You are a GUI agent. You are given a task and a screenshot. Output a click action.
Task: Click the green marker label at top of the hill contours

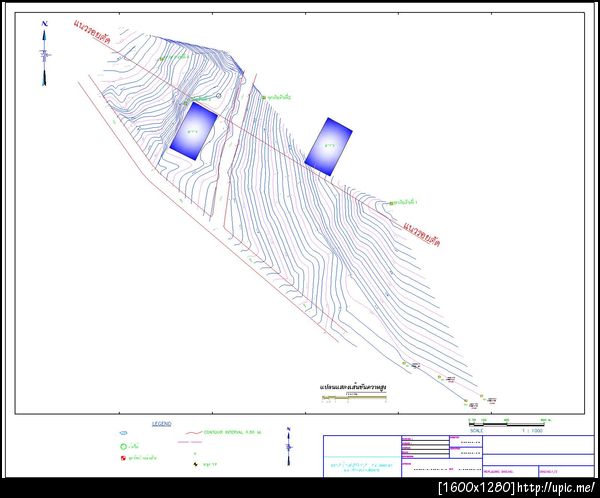pyautogui.click(x=176, y=57)
